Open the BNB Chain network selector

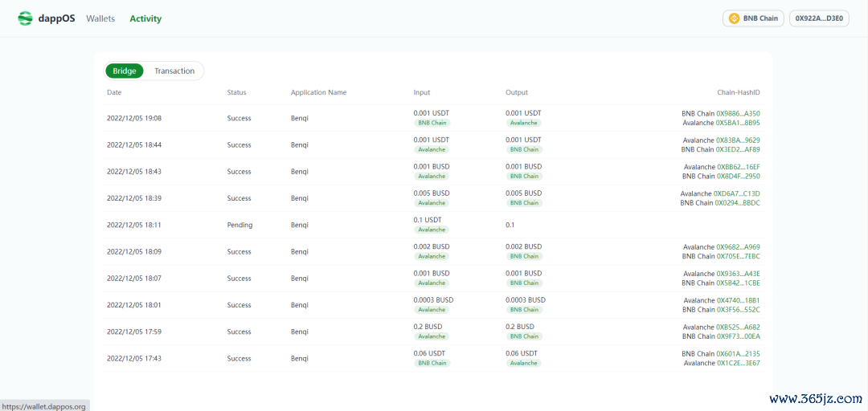pos(753,18)
